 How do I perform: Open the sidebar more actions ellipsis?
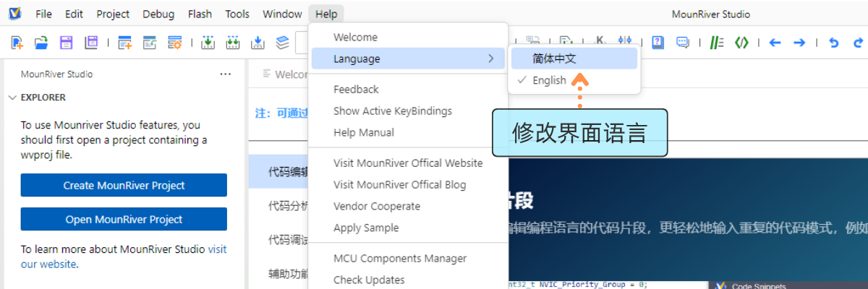[x=226, y=74]
